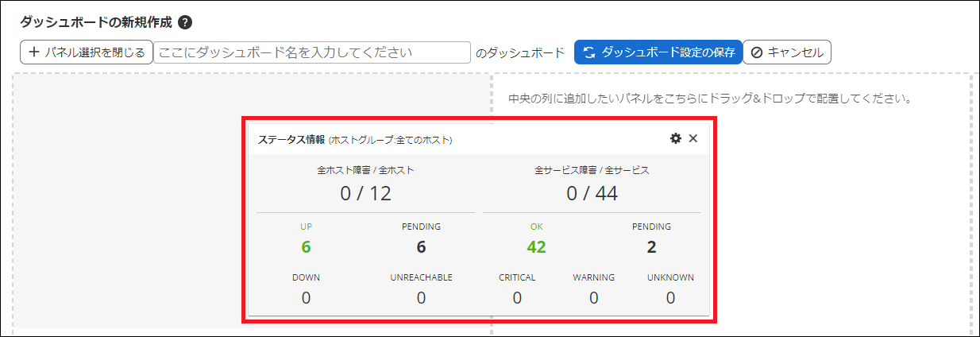Screen dimensions: 980x337
Task: Select the ステータス情報 panel title
Action: pos(291,139)
